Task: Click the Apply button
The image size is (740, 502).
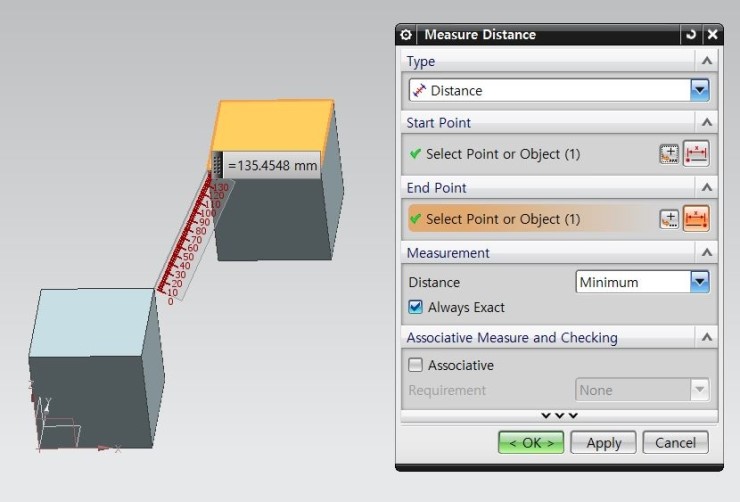Action: [604, 443]
